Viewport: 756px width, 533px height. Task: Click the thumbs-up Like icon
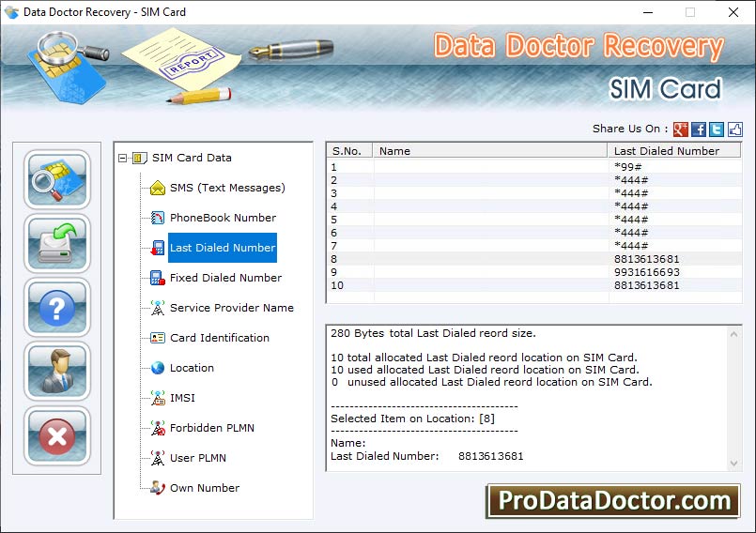pos(734,129)
